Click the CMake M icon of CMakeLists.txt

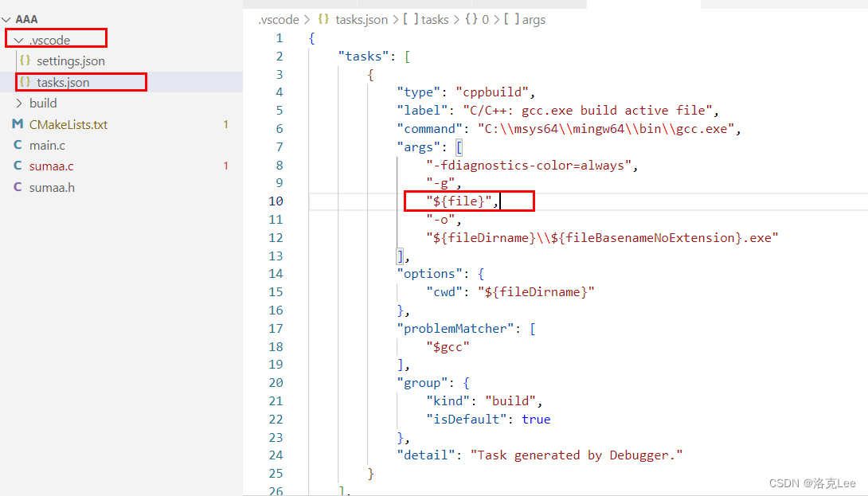(x=18, y=124)
